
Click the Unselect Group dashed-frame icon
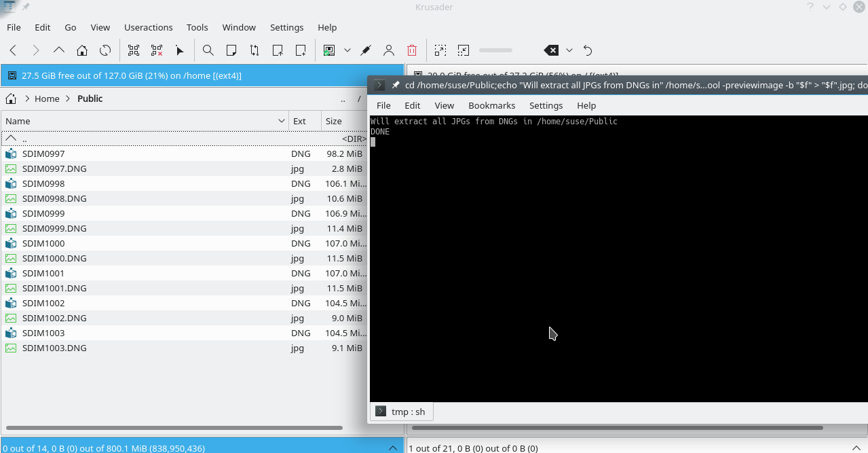[x=464, y=50]
